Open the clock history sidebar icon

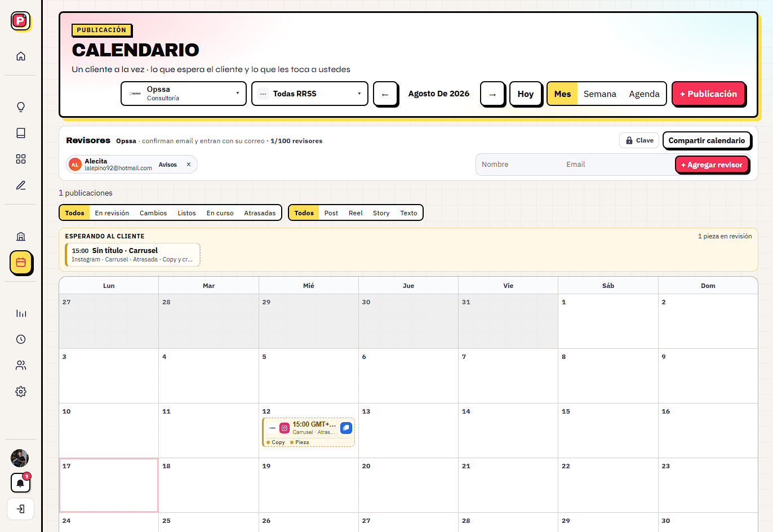coord(21,339)
